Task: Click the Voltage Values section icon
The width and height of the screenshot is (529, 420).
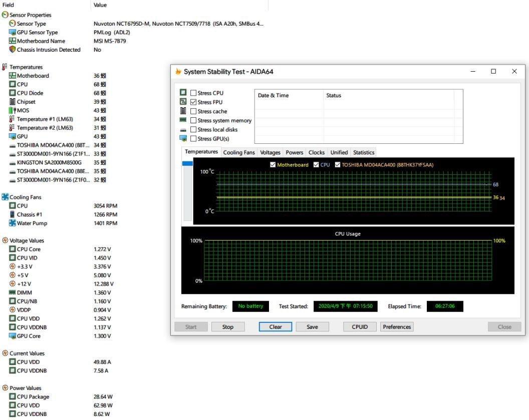Action: (x=5, y=241)
